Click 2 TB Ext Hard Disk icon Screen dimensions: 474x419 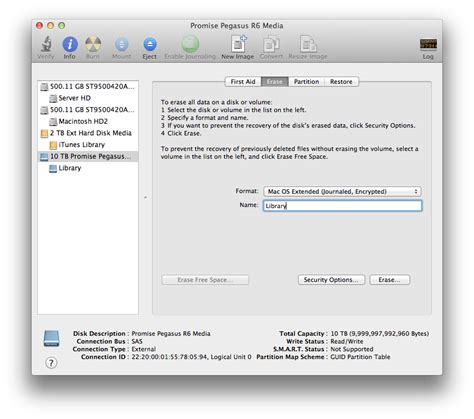44,133
